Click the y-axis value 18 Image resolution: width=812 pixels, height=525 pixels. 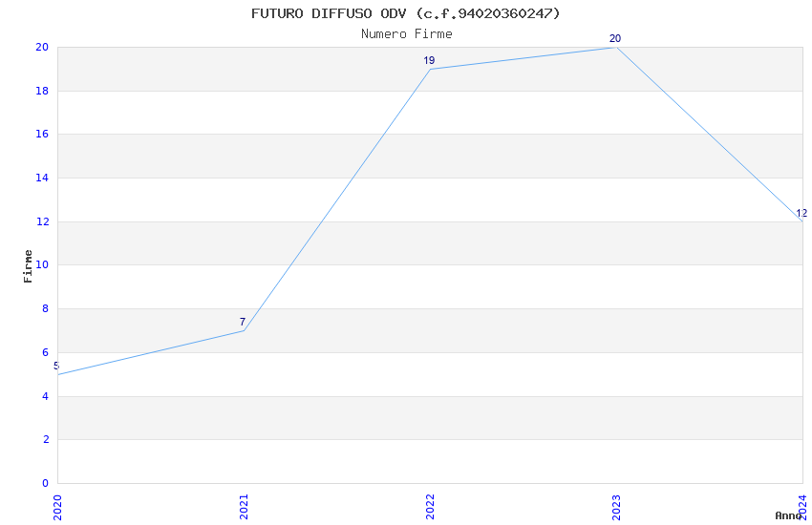tap(42, 91)
